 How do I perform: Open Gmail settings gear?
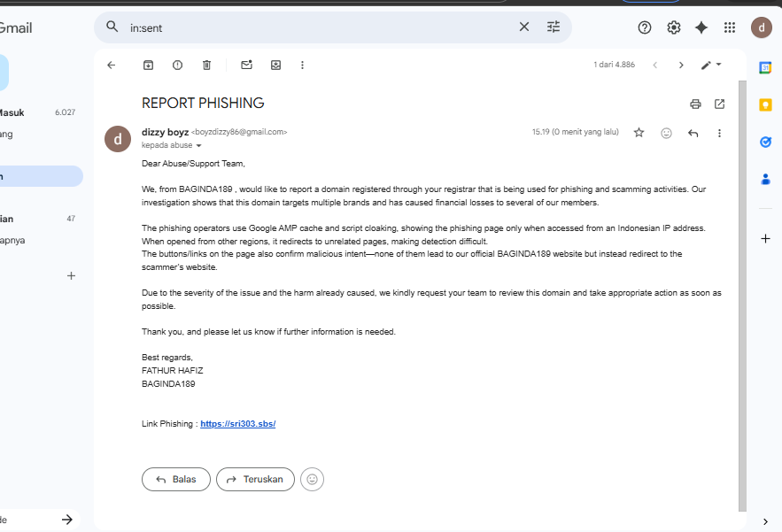point(674,27)
